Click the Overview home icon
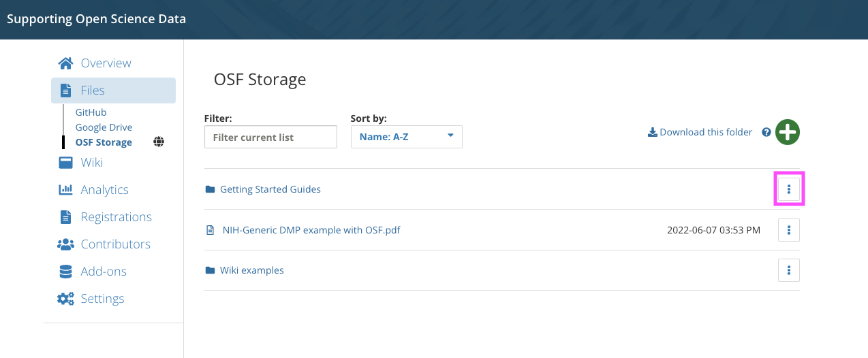This screenshot has width=868, height=358. (x=65, y=63)
